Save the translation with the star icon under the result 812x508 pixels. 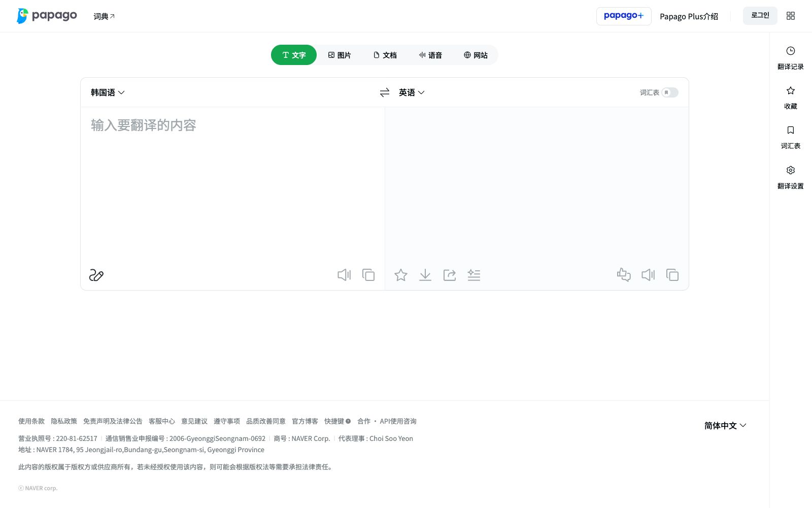tap(401, 275)
